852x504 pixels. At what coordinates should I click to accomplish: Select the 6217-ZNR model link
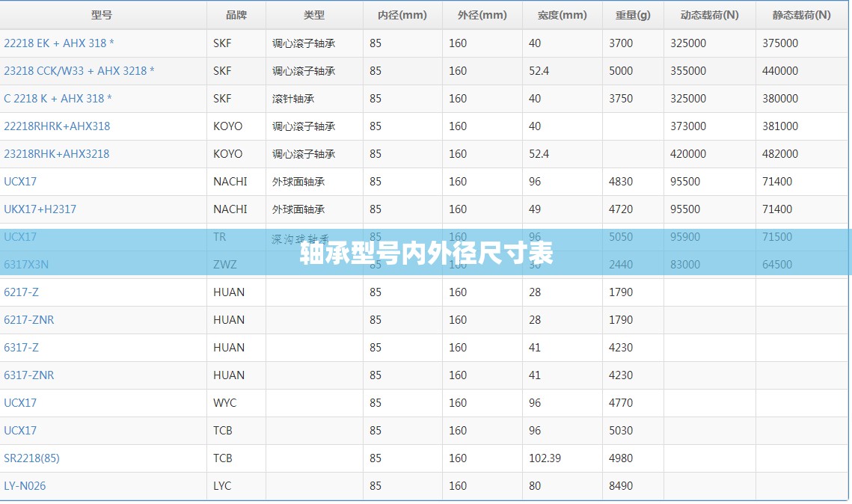pyautogui.click(x=28, y=321)
